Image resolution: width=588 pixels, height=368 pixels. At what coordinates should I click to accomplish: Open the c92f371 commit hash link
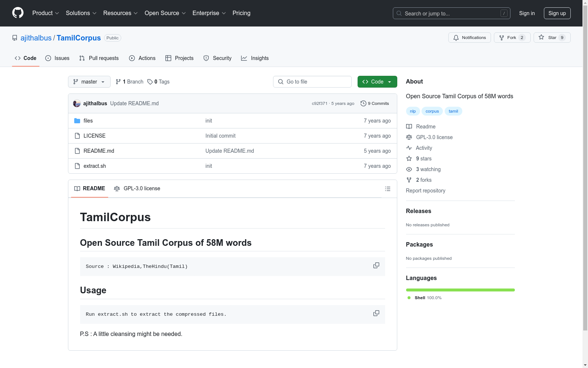(320, 103)
